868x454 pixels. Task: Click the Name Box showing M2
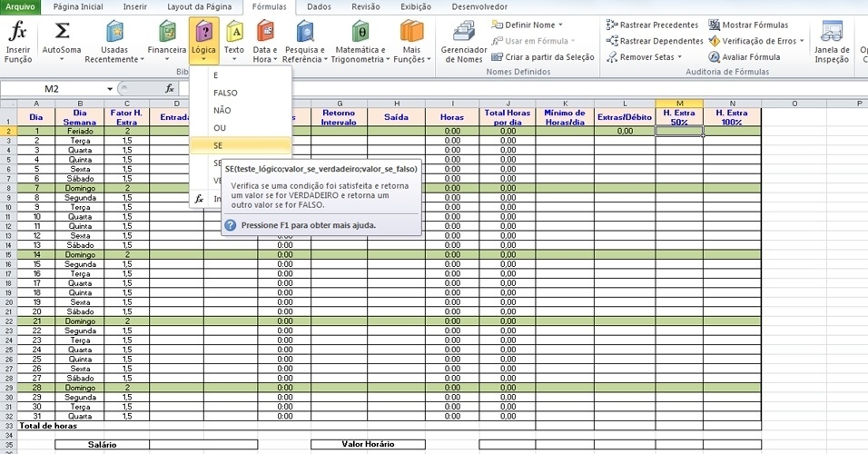[x=53, y=89]
